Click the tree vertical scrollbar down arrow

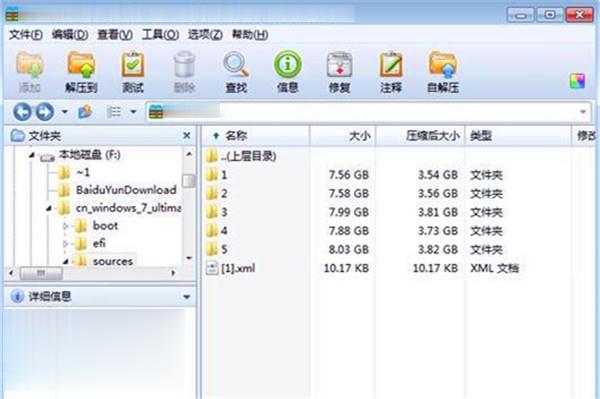[x=189, y=258]
